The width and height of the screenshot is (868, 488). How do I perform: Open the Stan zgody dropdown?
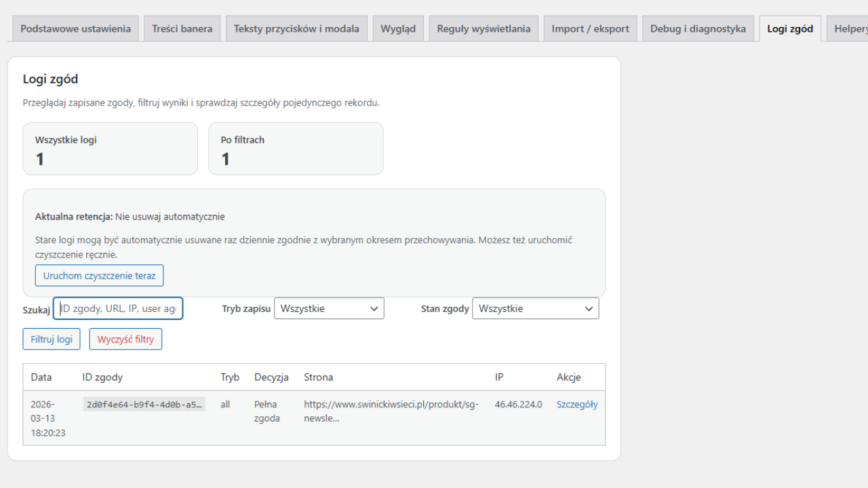535,308
